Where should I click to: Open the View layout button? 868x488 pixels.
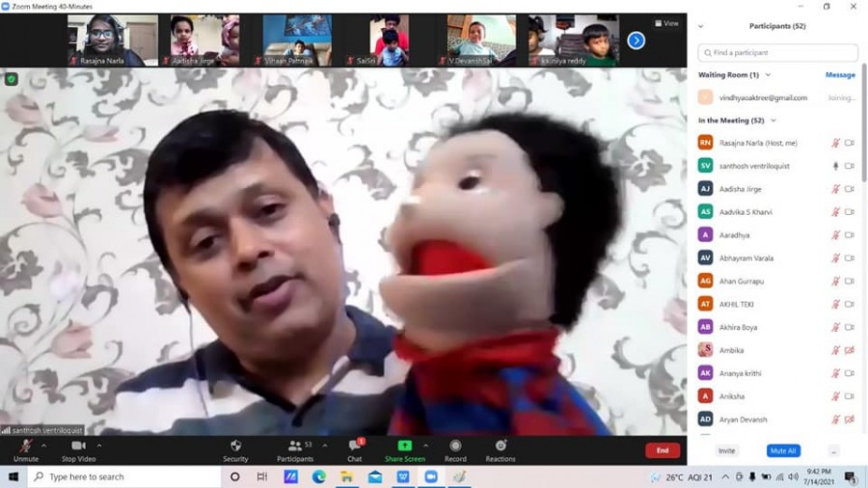click(666, 23)
